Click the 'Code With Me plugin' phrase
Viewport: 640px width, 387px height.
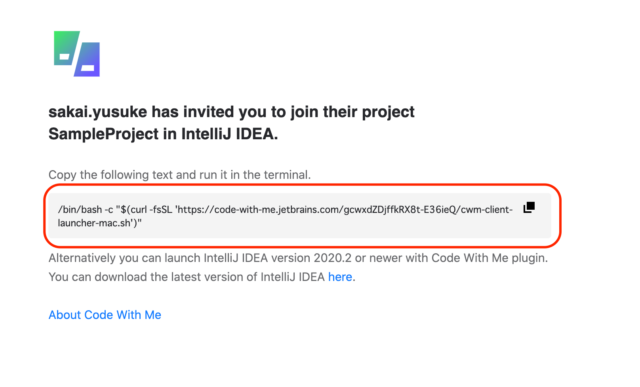[x=489, y=258]
